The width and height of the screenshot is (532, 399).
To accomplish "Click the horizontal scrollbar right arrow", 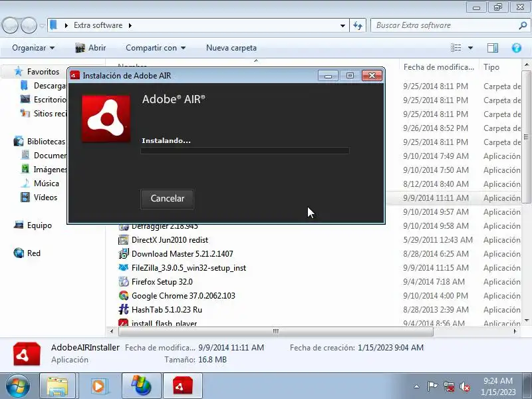I will [x=515, y=331].
